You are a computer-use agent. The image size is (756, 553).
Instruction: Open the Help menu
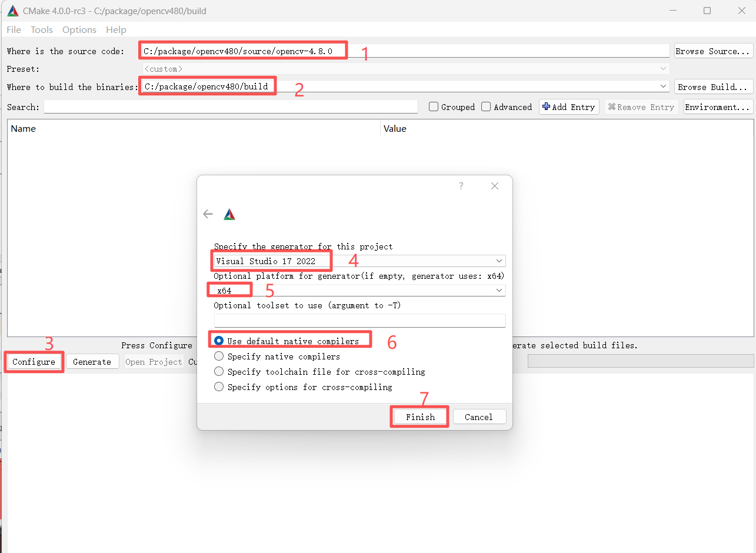coord(116,29)
